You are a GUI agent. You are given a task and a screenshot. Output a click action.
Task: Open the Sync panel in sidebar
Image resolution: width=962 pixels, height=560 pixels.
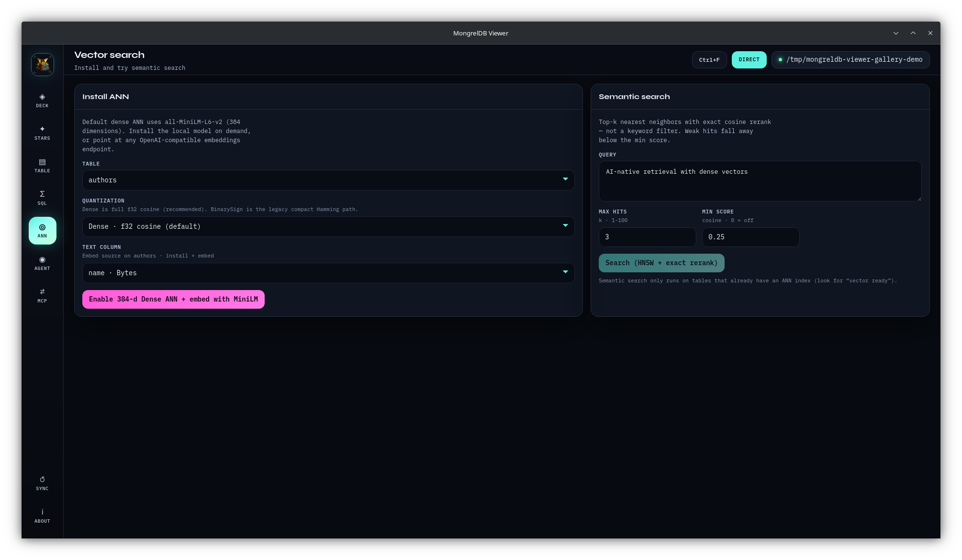[x=42, y=483]
